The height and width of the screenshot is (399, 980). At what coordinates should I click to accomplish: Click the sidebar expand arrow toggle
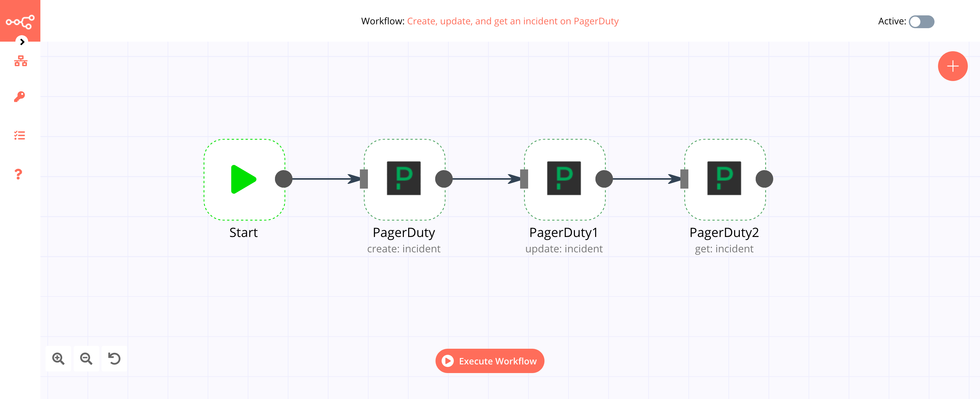(22, 42)
